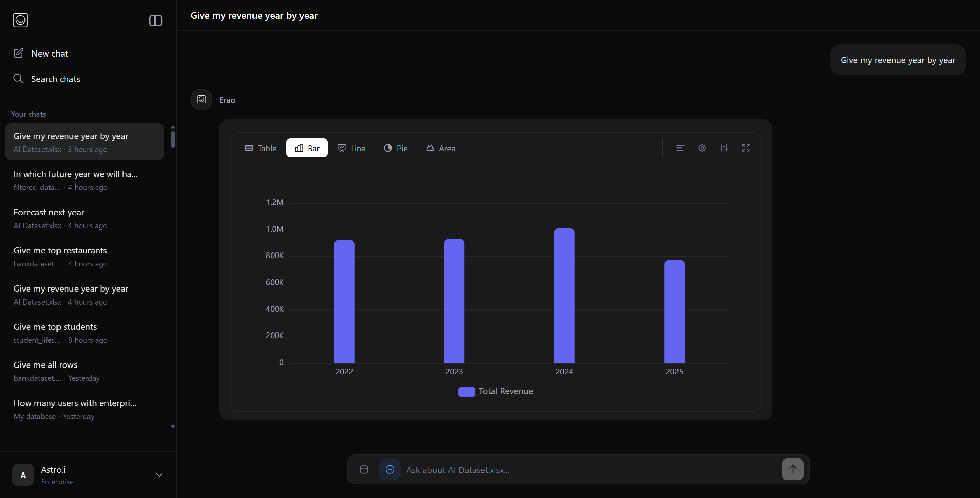Toggle the sidebar collapse icon
The width and height of the screenshot is (980, 498).
(x=155, y=20)
